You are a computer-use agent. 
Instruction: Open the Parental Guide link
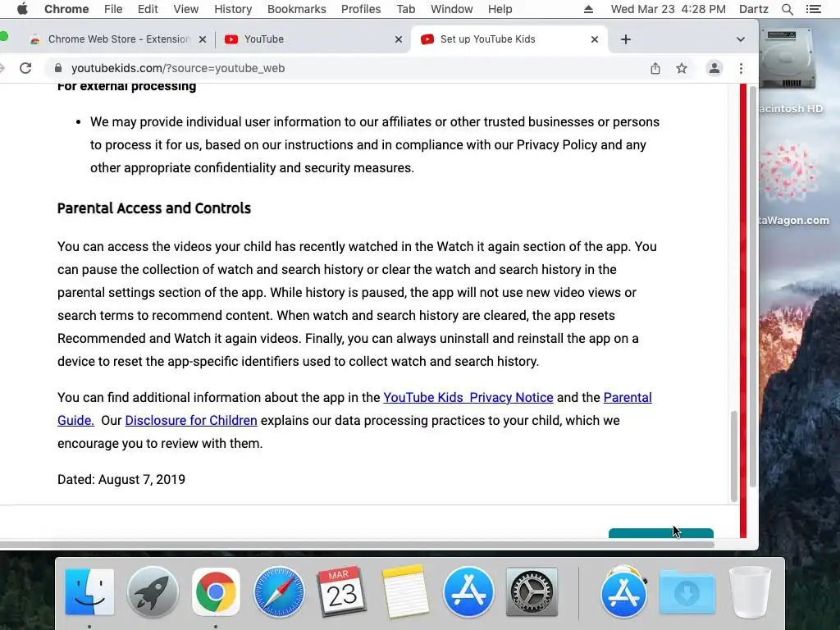(628, 398)
